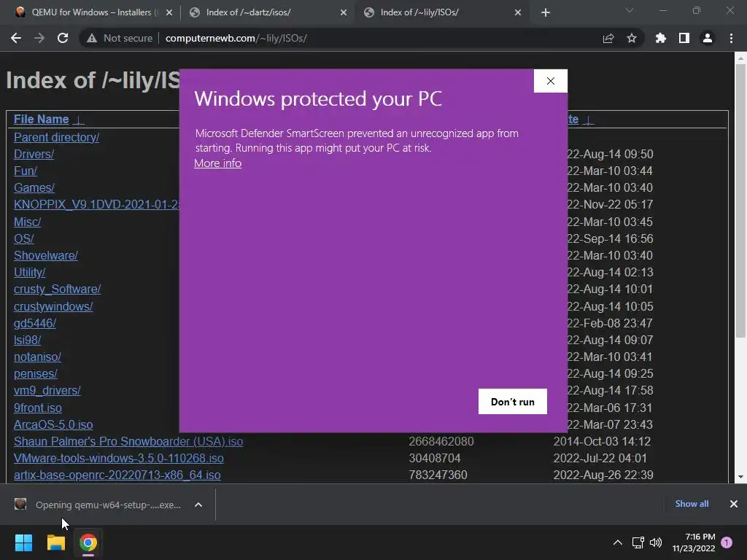747x560 pixels.
Task: Open the Games/ folder link
Action: click(34, 187)
